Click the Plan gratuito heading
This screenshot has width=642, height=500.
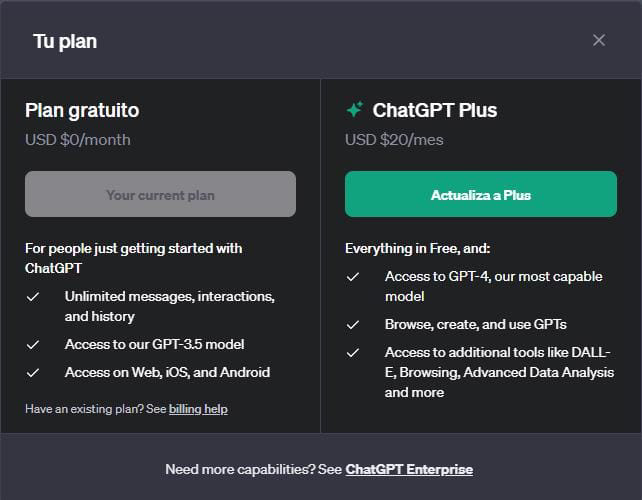[x=82, y=110]
